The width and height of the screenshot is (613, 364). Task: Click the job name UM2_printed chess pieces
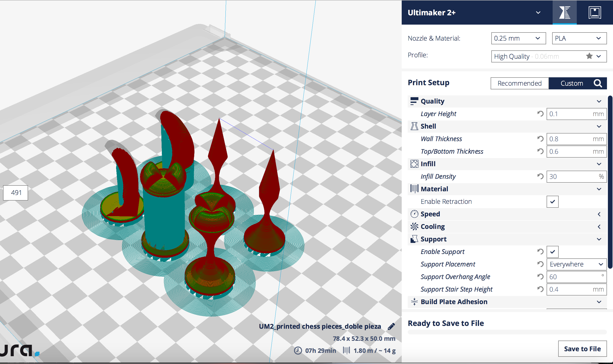click(320, 326)
